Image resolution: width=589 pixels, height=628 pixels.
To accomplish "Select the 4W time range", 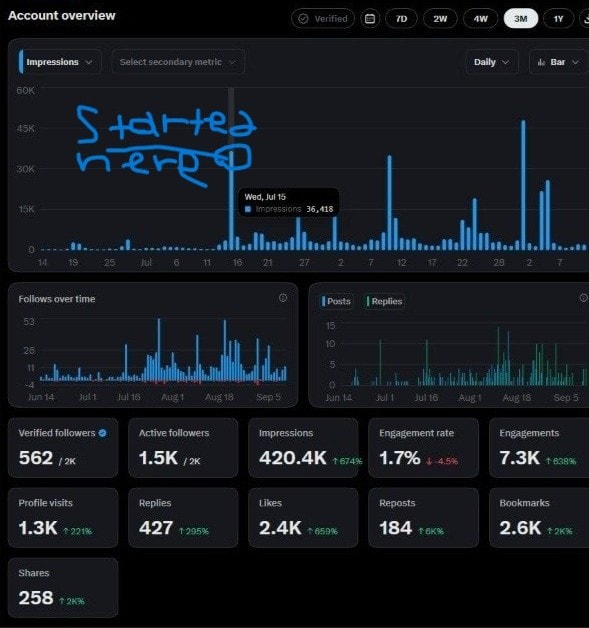I will pos(480,19).
